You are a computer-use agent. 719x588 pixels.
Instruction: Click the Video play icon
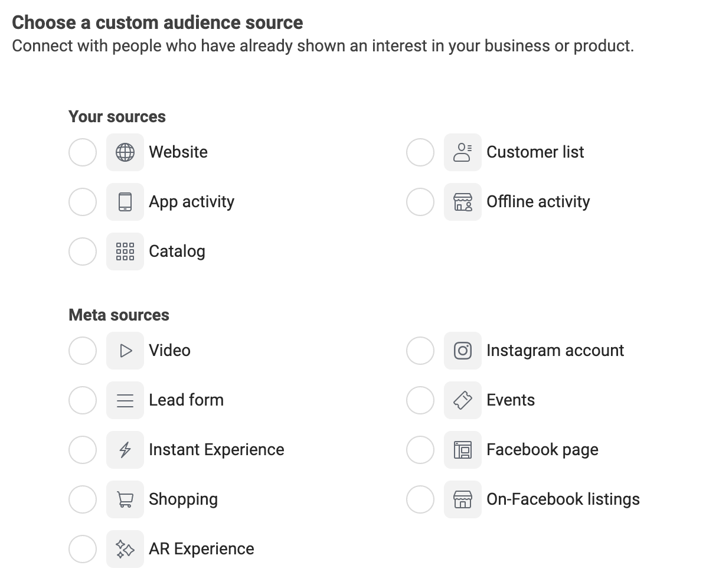point(125,351)
